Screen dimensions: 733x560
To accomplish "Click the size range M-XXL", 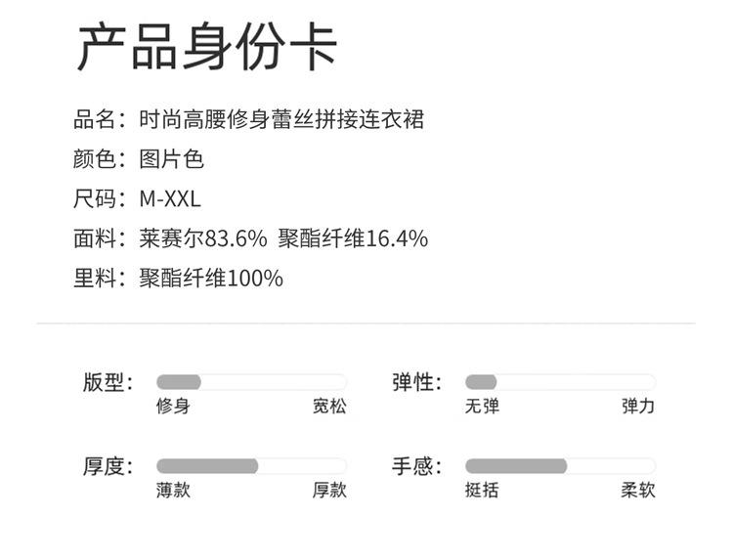I will pyautogui.click(x=170, y=199).
